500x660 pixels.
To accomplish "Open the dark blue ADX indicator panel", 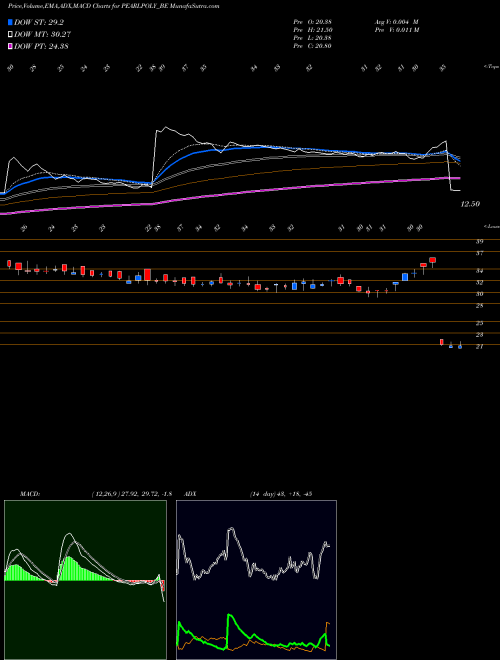I will [256, 580].
